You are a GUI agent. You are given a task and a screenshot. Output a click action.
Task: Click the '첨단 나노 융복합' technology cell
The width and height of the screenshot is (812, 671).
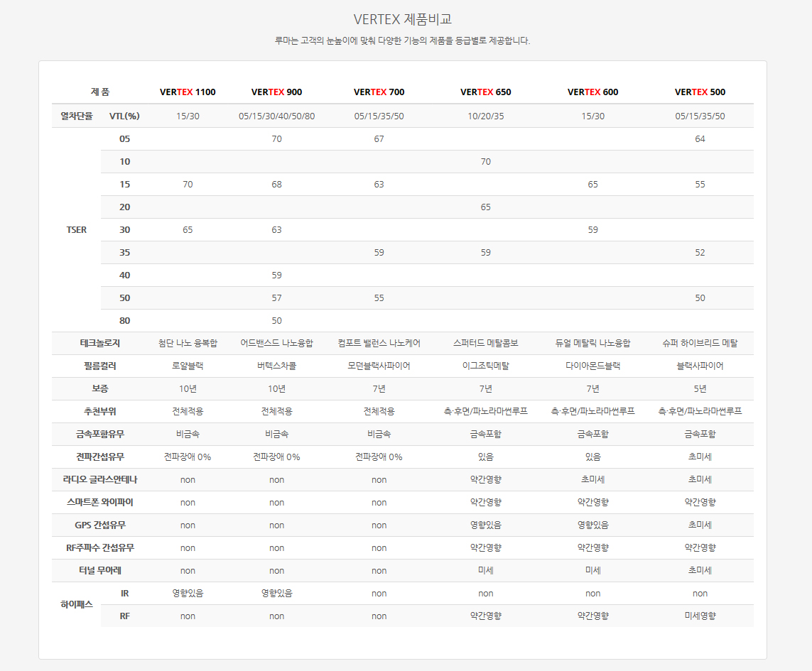pyautogui.click(x=188, y=343)
